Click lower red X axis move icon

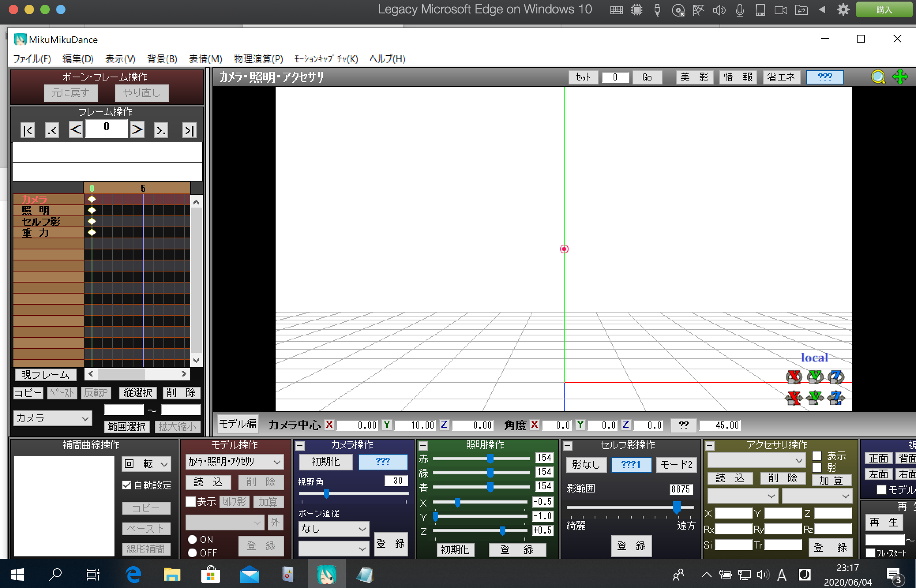[x=794, y=397]
